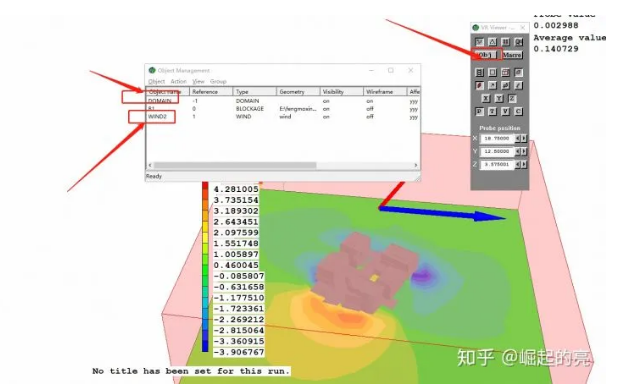Click the 'wind' geometry cell
This screenshot has width=640, height=389.
tap(285, 116)
